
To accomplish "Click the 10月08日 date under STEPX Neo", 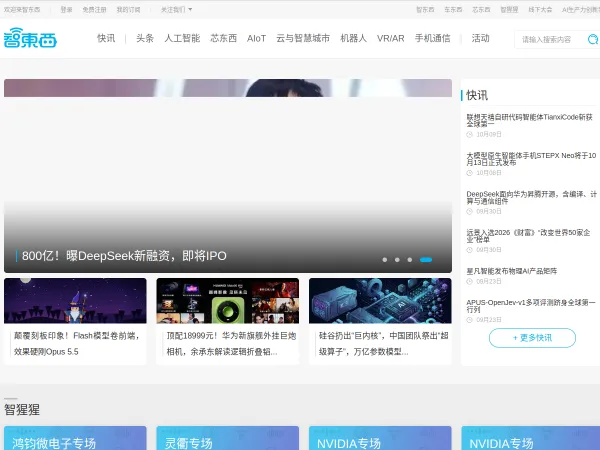I will tap(489, 173).
